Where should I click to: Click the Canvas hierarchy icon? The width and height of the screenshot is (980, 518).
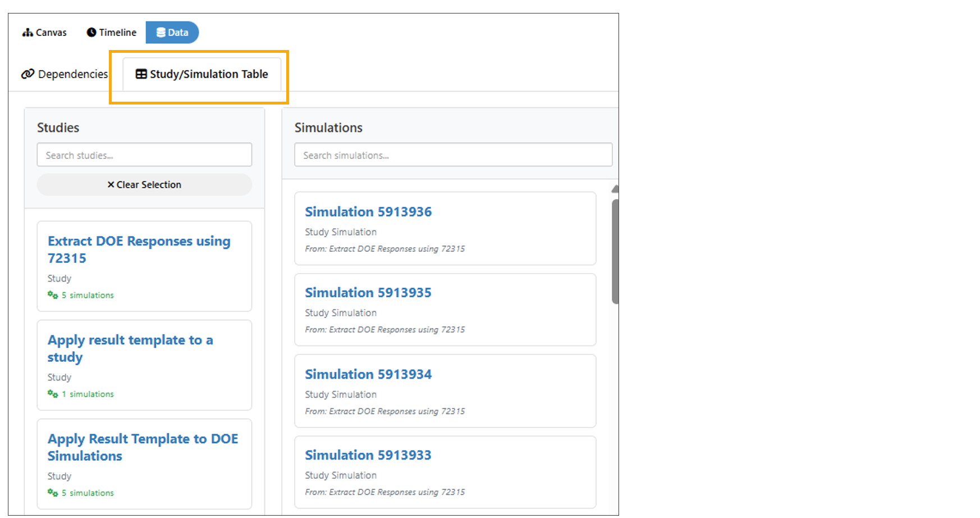click(x=28, y=33)
